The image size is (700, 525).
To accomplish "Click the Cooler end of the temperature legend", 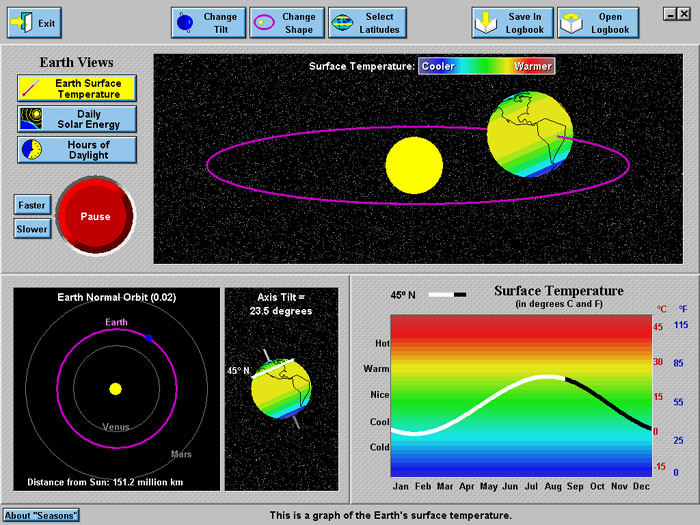I will click(x=438, y=66).
